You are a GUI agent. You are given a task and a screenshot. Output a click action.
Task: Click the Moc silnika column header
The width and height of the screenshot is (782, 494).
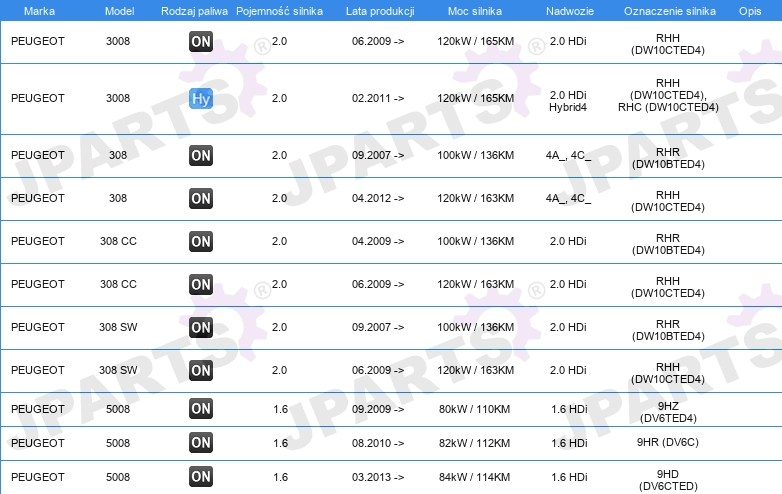475,11
